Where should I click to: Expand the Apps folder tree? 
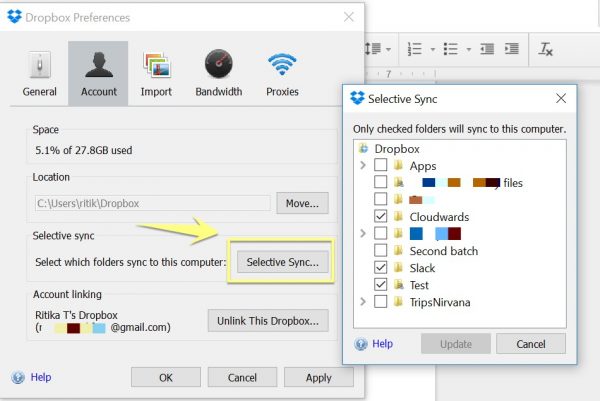[x=363, y=165]
